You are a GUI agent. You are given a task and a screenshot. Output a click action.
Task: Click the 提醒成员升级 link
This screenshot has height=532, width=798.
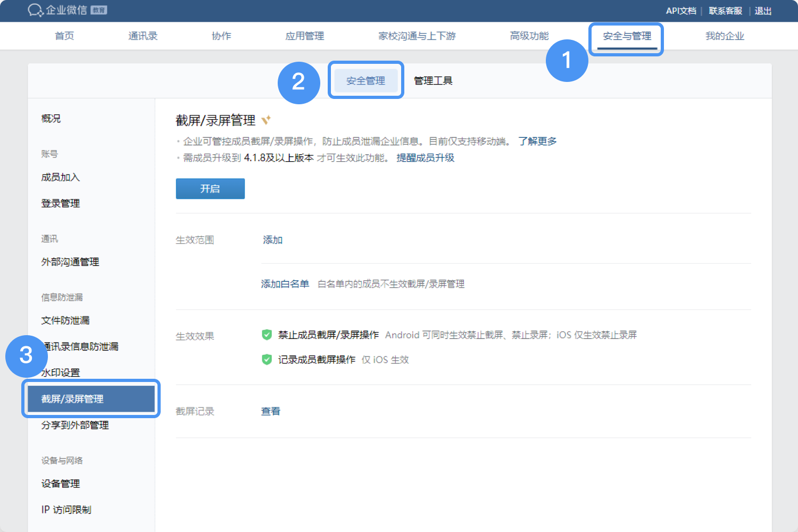click(x=425, y=158)
